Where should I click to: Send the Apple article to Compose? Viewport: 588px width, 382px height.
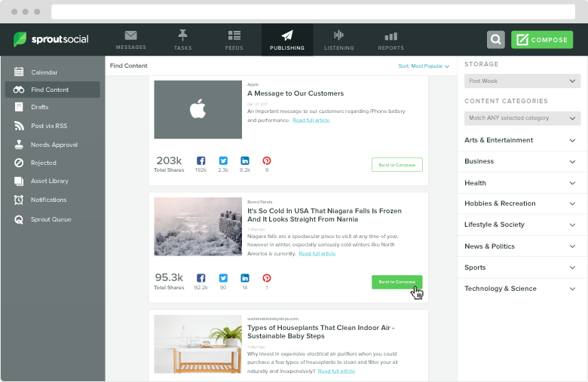pyautogui.click(x=397, y=165)
